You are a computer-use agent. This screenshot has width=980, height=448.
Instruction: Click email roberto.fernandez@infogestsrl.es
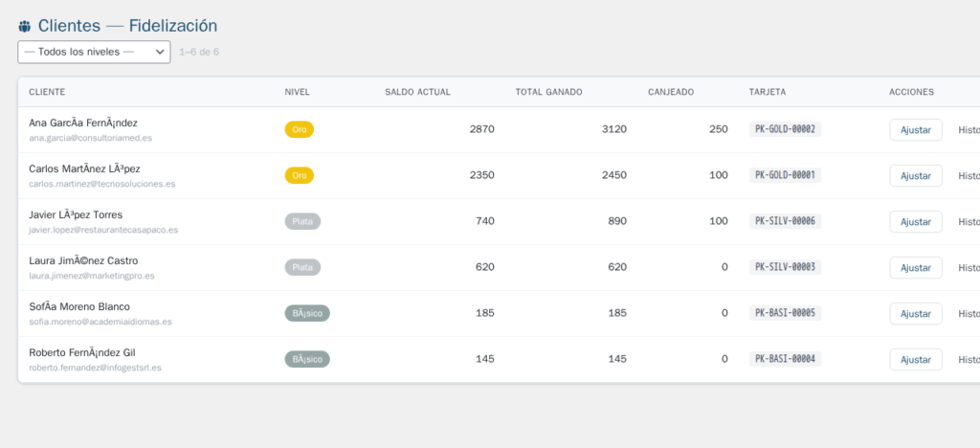point(95,368)
